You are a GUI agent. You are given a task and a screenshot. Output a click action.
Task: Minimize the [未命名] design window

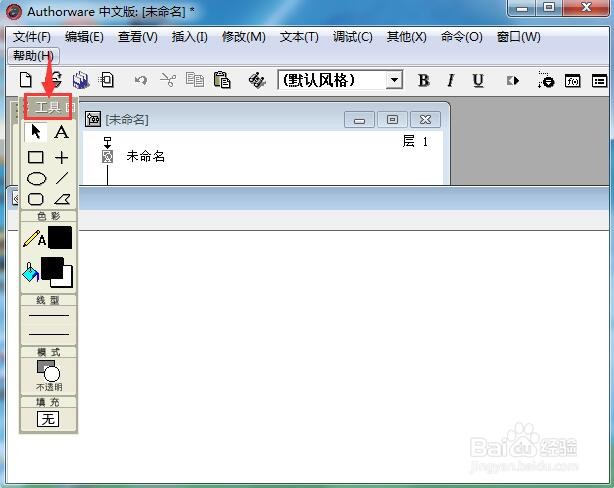(359, 120)
